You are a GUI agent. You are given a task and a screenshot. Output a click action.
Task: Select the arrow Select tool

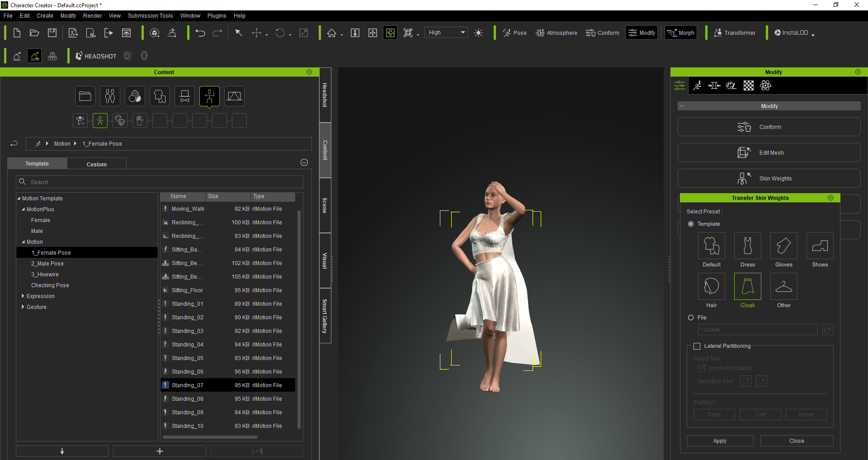click(x=239, y=33)
